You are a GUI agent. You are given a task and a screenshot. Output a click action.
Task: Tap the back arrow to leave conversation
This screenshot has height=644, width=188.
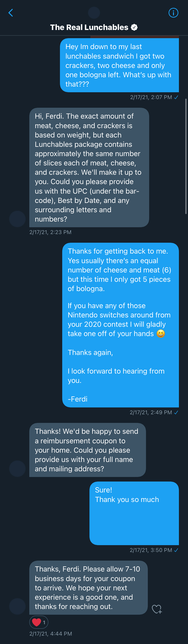[x=11, y=13]
